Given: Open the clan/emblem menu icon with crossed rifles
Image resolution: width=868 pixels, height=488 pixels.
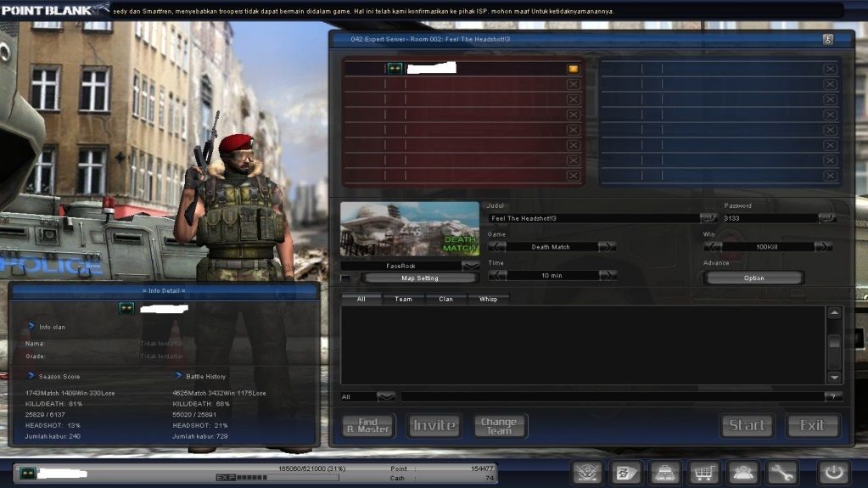Looking at the screenshot, I should coord(587,473).
